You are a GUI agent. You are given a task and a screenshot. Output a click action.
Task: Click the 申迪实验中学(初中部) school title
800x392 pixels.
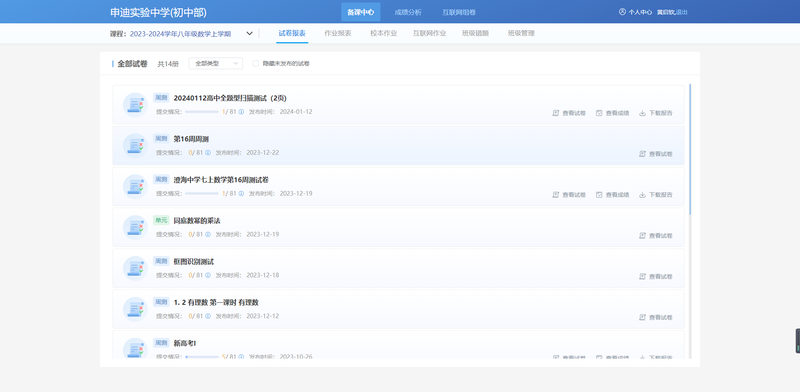(158, 12)
